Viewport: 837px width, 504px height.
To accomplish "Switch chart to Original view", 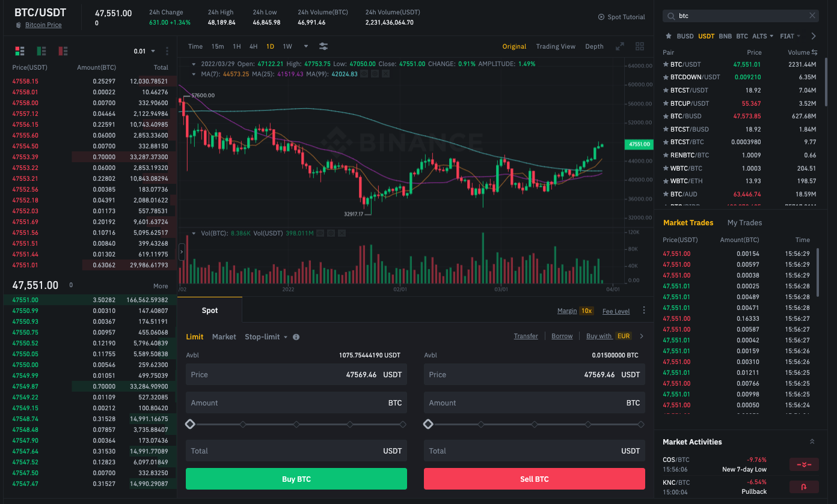I will (515, 46).
